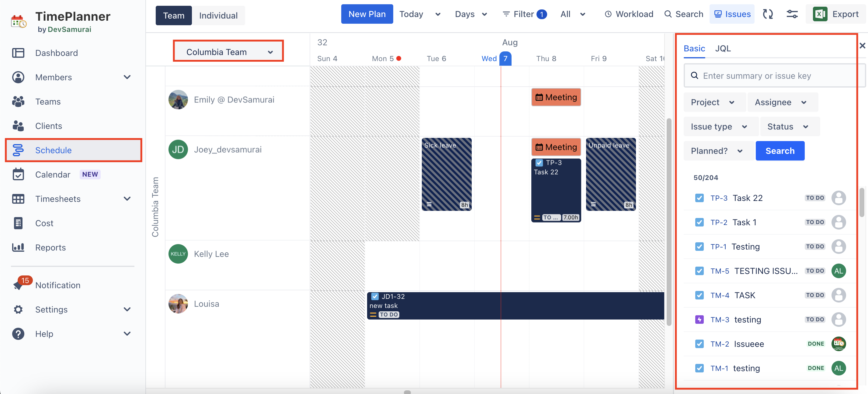Viewport: 868px width, 394px height.
Task: Click the Calendar sidebar icon
Action: point(18,175)
